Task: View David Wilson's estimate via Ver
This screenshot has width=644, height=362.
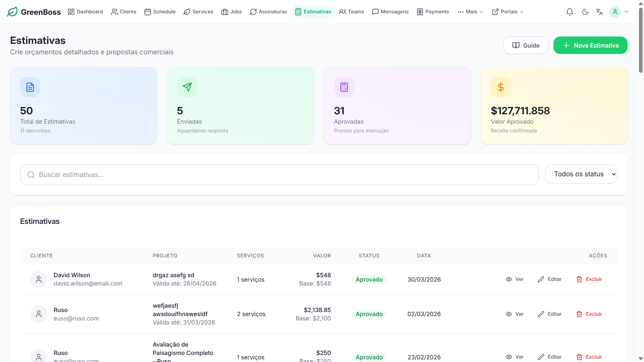Action: tap(515, 279)
